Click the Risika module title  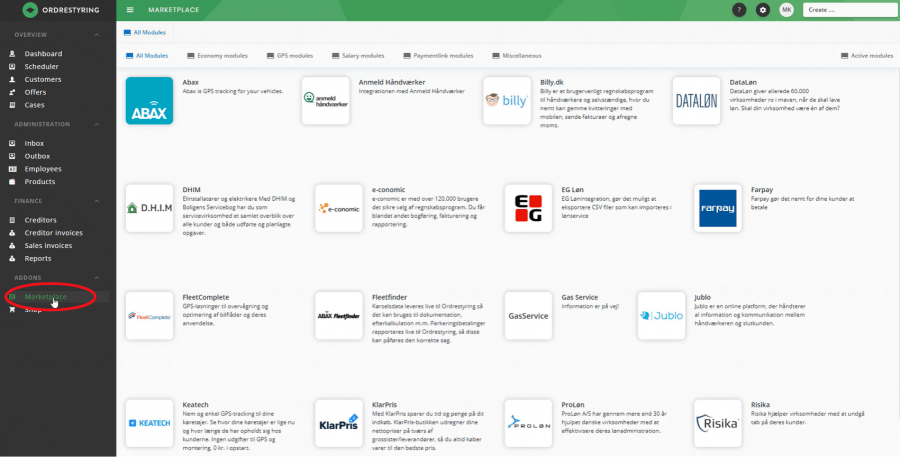click(x=761, y=405)
